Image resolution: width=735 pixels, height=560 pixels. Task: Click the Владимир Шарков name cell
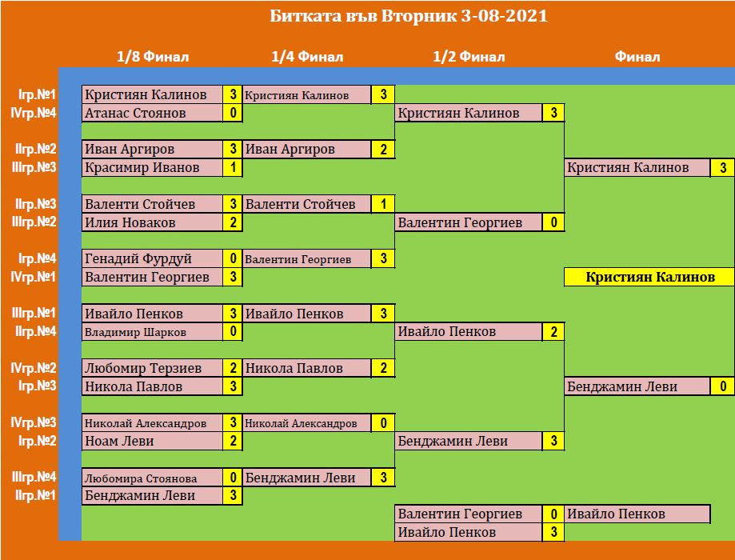152,332
